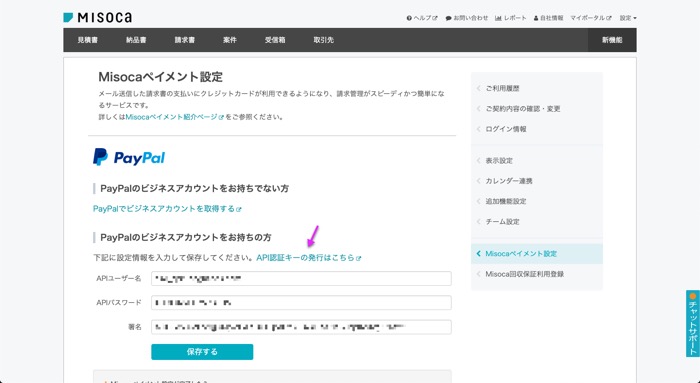Go to 納品書 tab

tap(136, 40)
